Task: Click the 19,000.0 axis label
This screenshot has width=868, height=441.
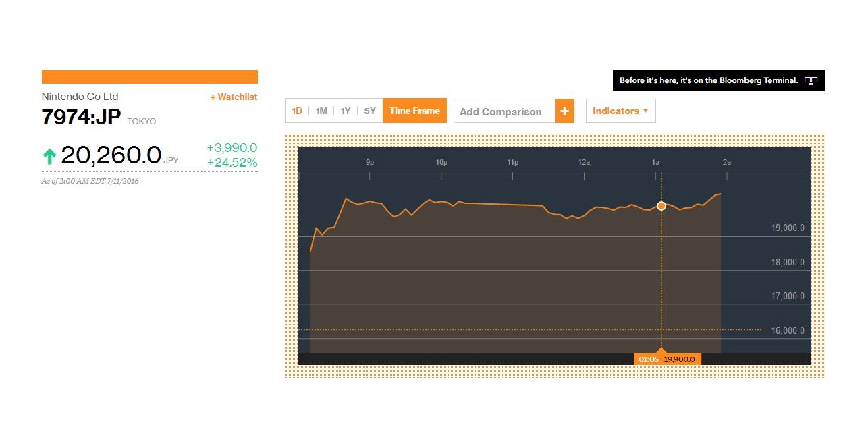Action: [x=788, y=228]
